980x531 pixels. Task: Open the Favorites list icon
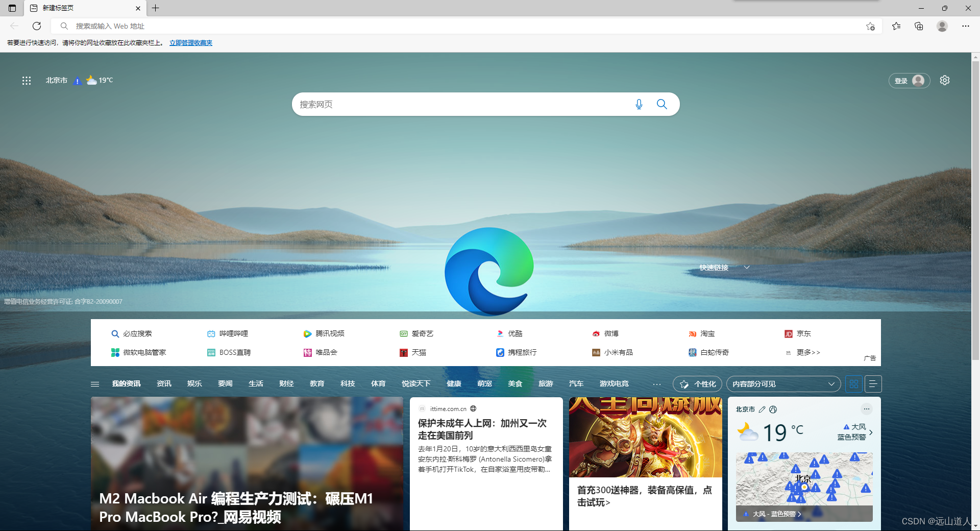click(x=896, y=26)
